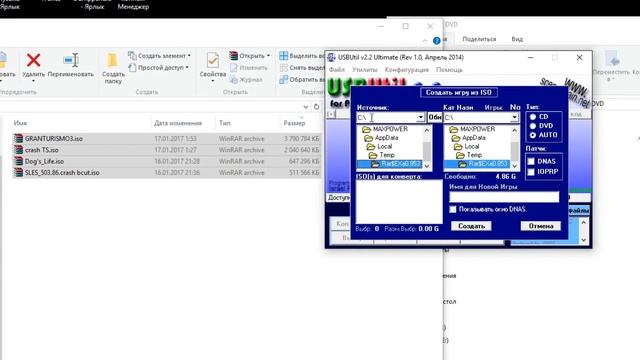The image size is (640, 360).
Task: Select AppData folder in destination tree
Action: point(469,138)
